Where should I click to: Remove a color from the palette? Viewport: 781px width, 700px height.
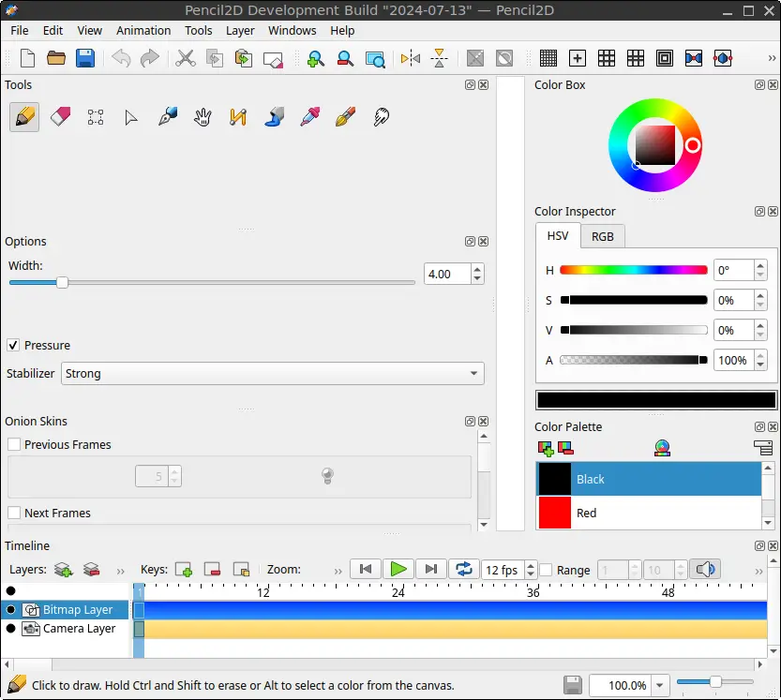(565, 448)
